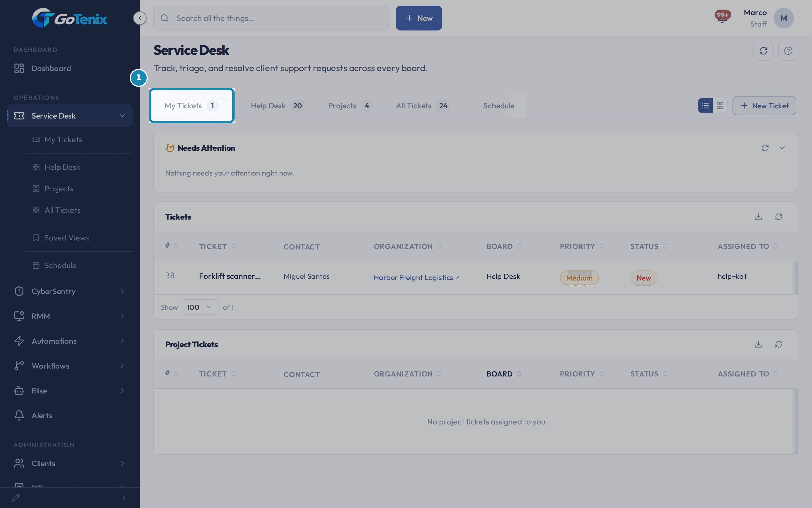
Task: Sort Project Tickets by Board column
Action: point(504,374)
